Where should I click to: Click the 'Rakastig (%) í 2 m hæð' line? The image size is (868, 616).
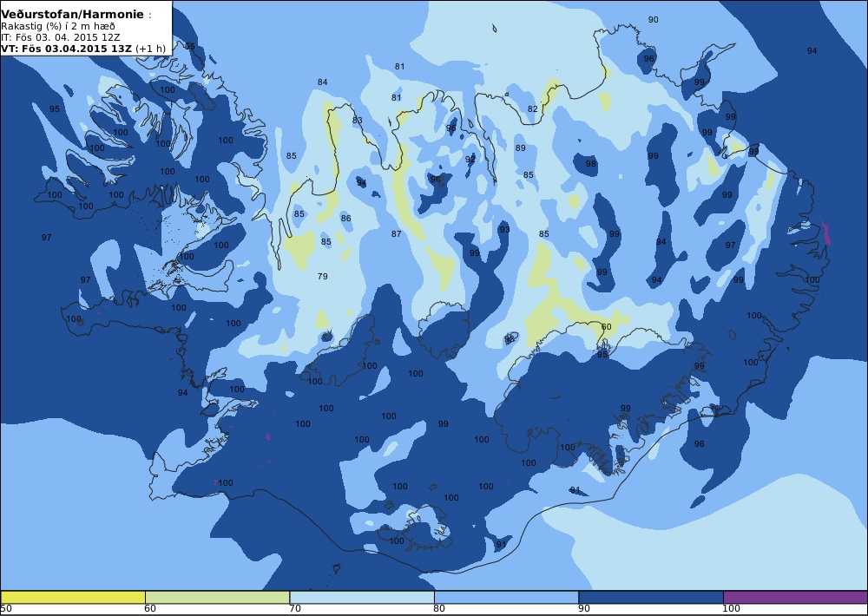[x=58, y=27]
